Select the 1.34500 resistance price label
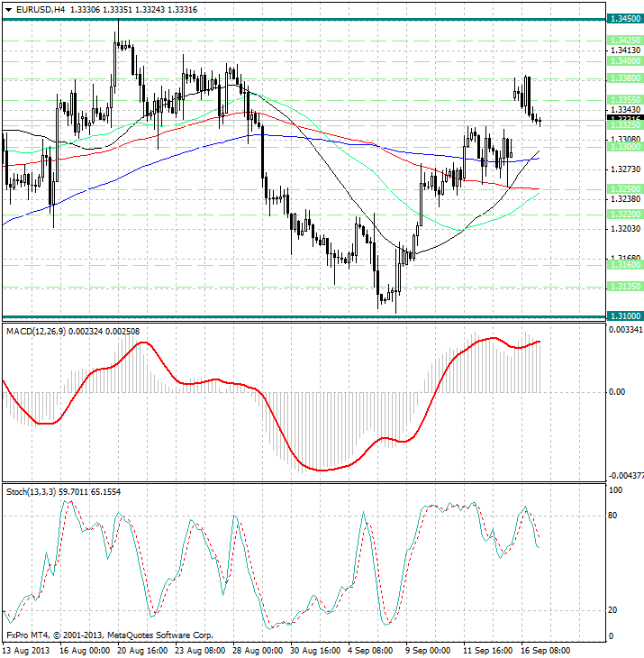 [x=625, y=19]
